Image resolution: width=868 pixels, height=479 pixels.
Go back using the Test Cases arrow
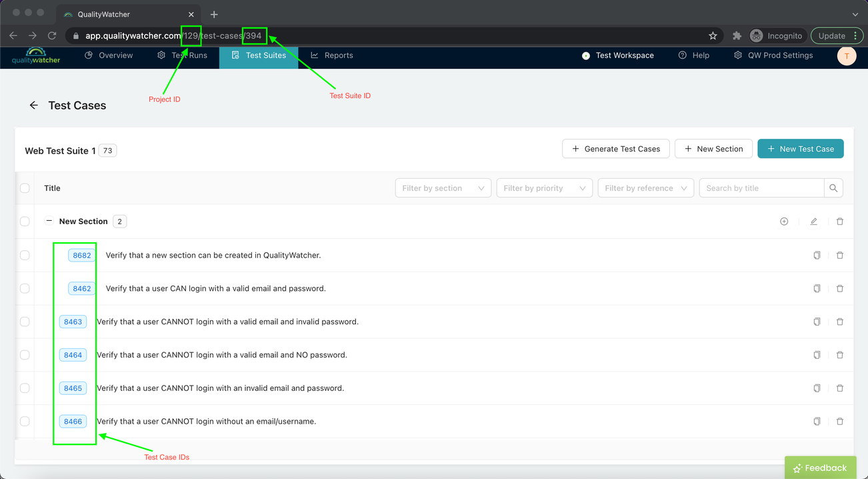[33, 105]
